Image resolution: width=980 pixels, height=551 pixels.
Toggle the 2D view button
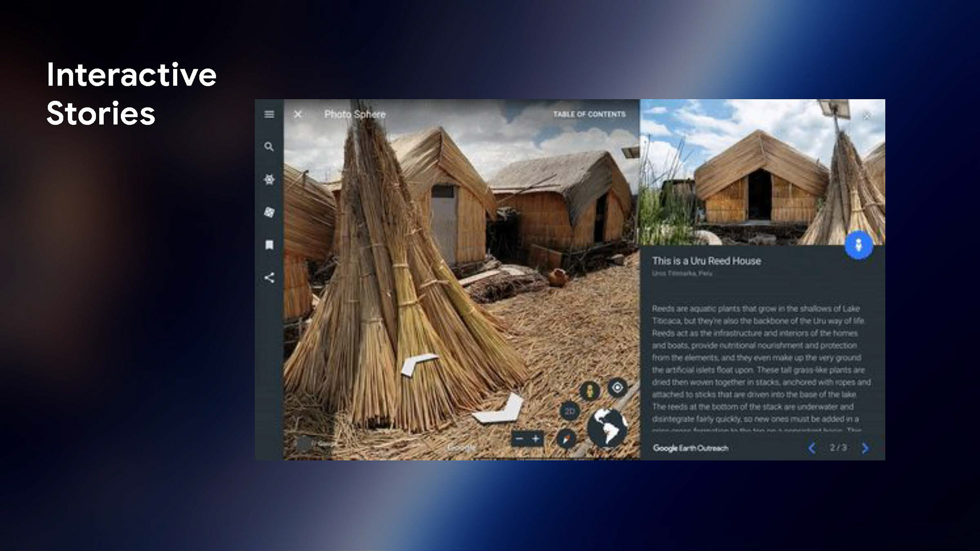click(x=570, y=411)
